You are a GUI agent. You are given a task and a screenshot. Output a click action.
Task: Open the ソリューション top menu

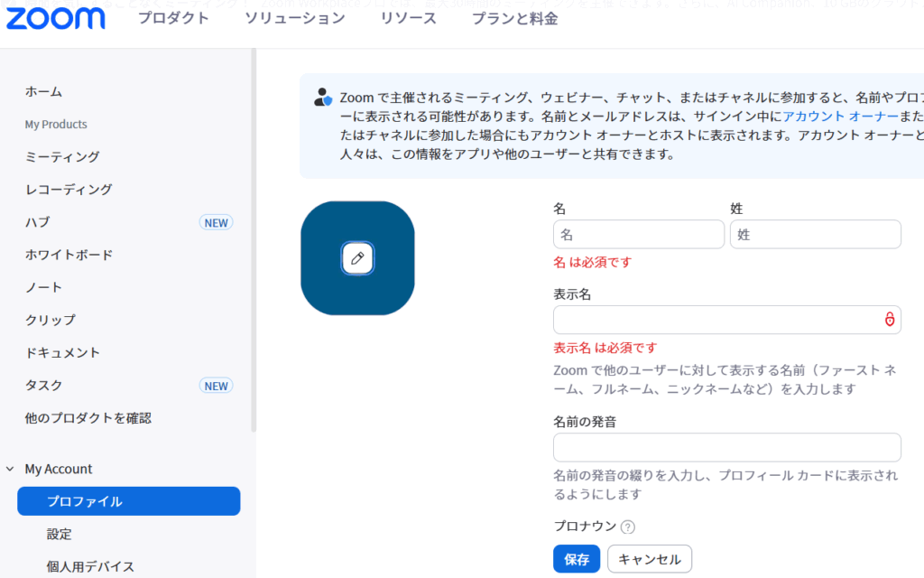tap(294, 19)
